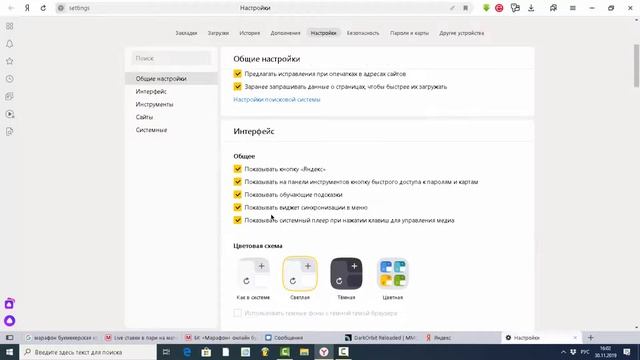Screen dimensions: 640x360
Task: Choose the Цветная color scheme
Action: (x=393, y=273)
